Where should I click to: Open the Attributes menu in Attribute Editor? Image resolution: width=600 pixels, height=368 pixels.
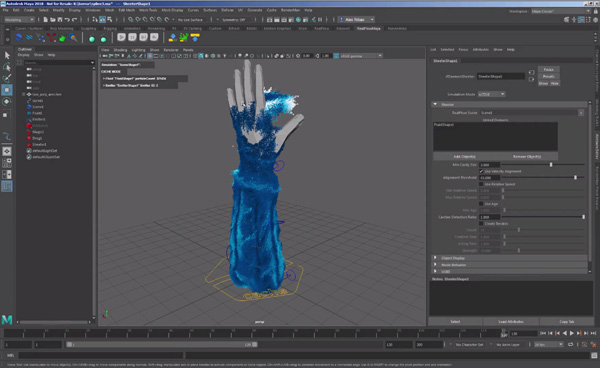click(x=481, y=49)
